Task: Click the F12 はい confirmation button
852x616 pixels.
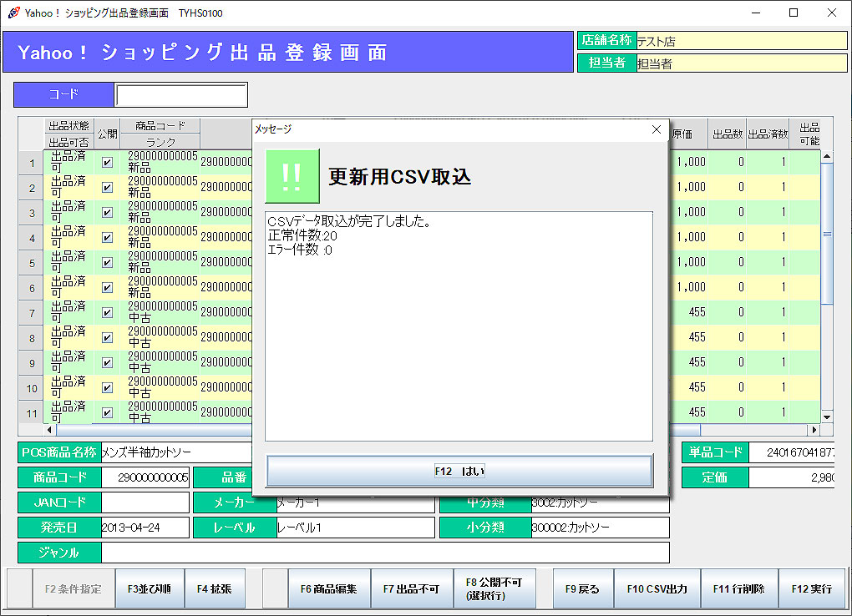Action: pyautogui.click(x=459, y=471)
